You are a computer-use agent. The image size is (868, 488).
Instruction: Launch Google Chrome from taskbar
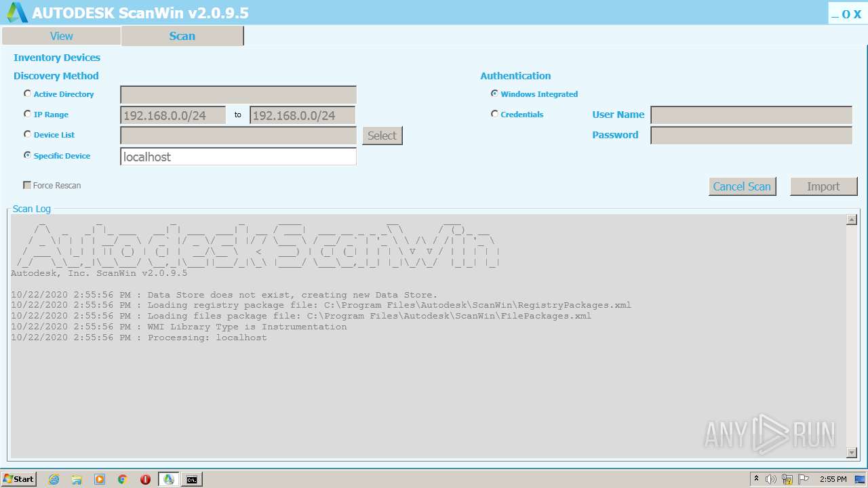click(123, 479)
